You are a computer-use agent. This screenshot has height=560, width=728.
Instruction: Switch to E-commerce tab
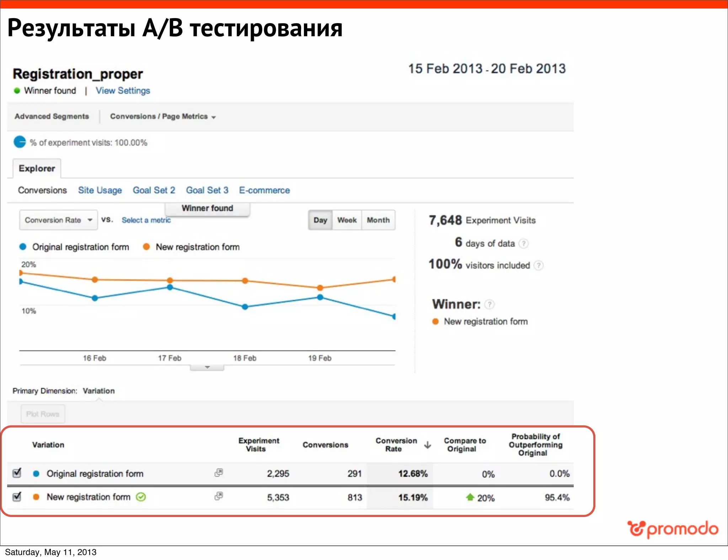[264, 190]
